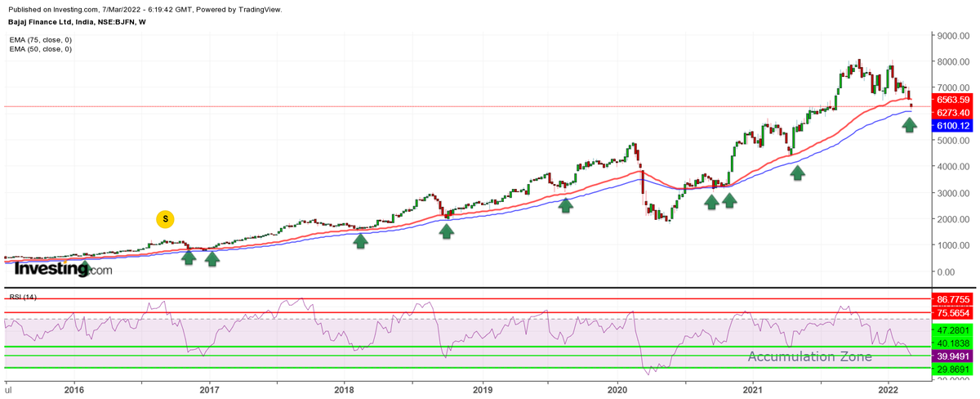Screen dimensions: 980x399
Task: Click the blue 6100.12 price label
Action: click(952, 125)
